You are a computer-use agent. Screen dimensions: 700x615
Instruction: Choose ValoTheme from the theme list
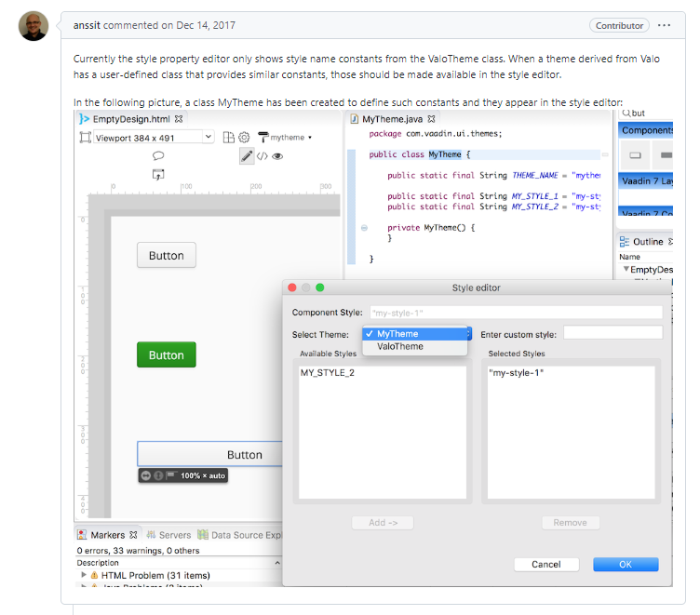pyautogui.click(x=400, y=347)
